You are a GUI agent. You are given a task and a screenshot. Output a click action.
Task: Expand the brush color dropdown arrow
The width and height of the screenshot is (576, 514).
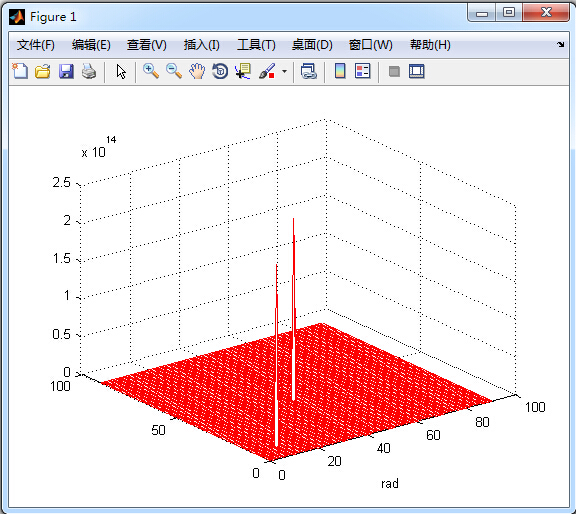[284, 71]
